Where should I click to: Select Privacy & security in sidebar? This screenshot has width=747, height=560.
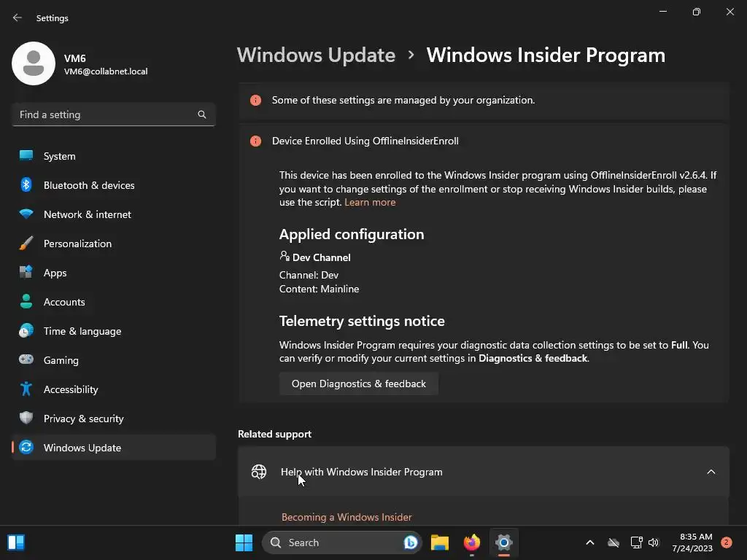[x=113, y=418]
